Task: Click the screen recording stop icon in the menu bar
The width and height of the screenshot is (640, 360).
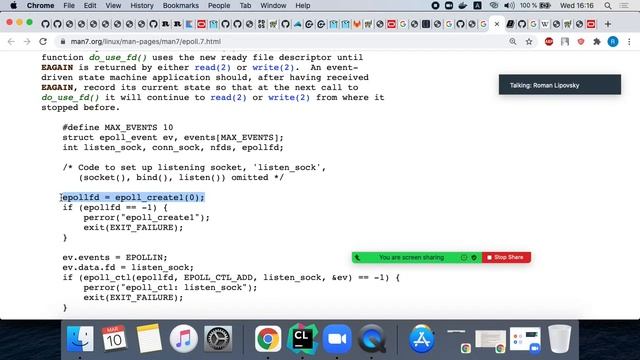Action: tap(435, 6)
